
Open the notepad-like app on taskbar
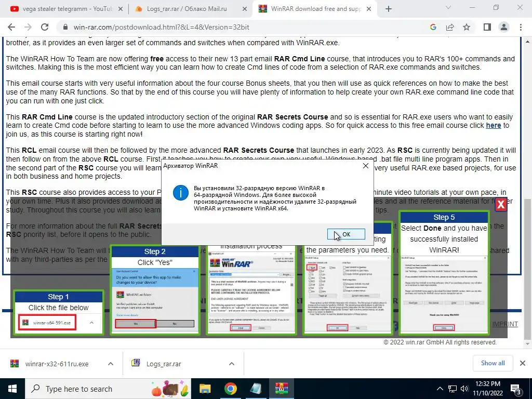click(x=256, y=389)
